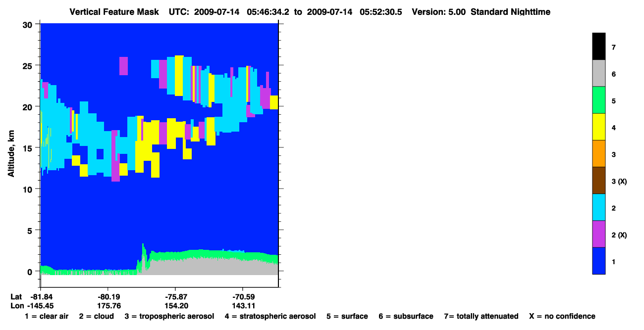
Task: Click the isolated purple block near 25 km
Action: click(123, 66)
